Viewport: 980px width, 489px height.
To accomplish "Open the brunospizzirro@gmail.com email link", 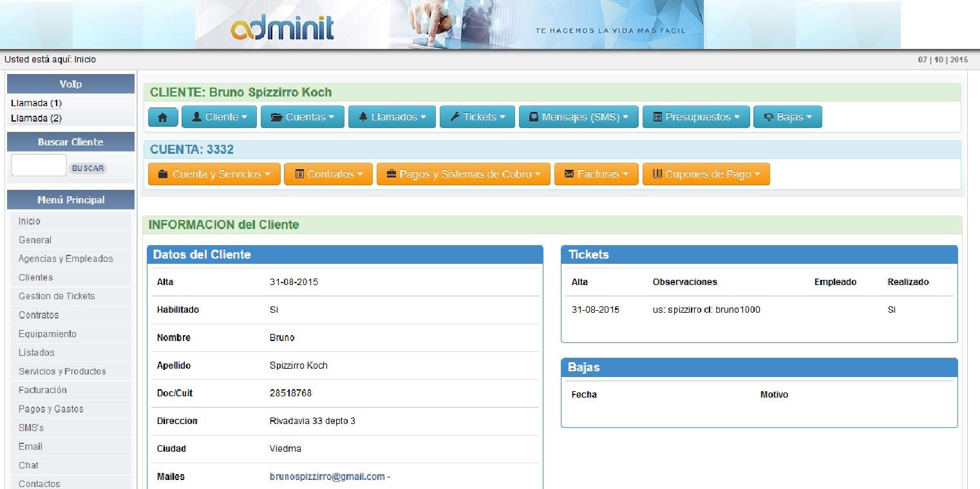I will (x=327, y=477).
